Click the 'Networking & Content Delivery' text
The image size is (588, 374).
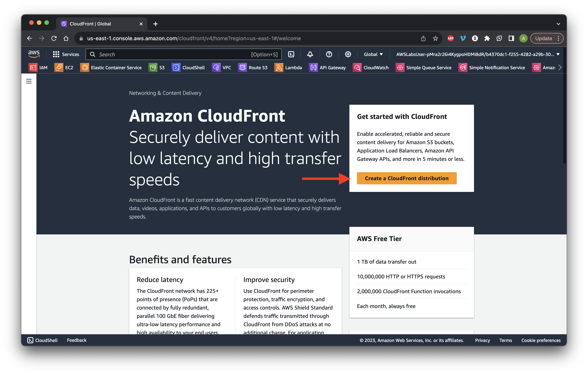165,93
